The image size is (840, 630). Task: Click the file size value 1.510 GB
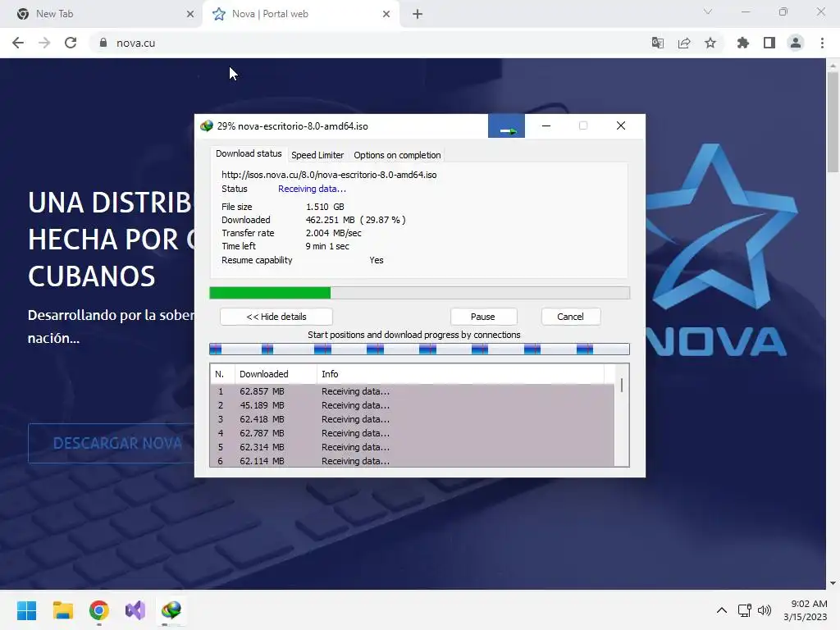(325, 207)
